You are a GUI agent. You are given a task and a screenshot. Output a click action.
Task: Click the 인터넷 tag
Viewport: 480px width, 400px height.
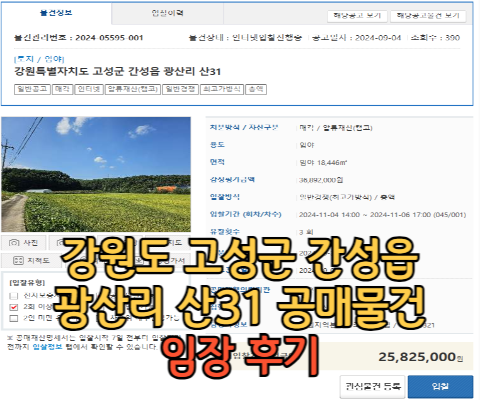[89, 89]
